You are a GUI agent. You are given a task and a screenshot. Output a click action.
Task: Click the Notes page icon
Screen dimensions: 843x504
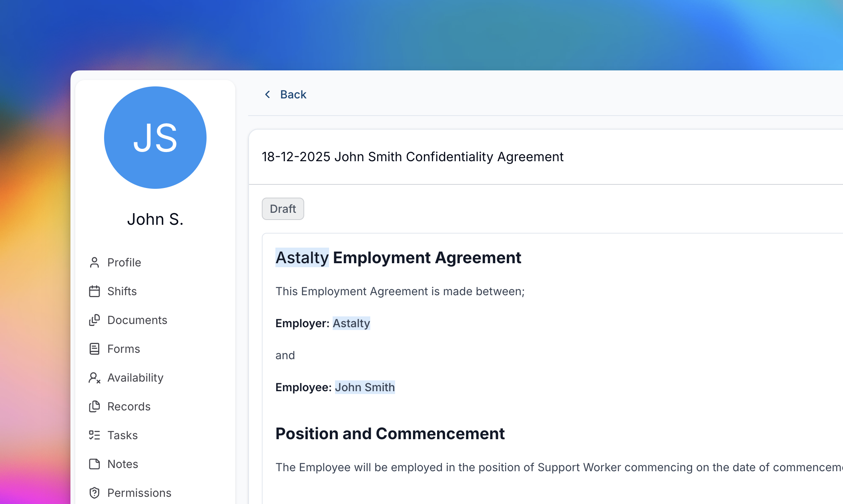[x=94, y=464]
